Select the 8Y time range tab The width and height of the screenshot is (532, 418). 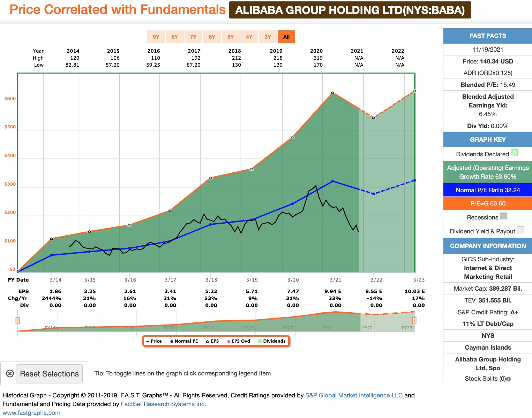tap(175, 37)
